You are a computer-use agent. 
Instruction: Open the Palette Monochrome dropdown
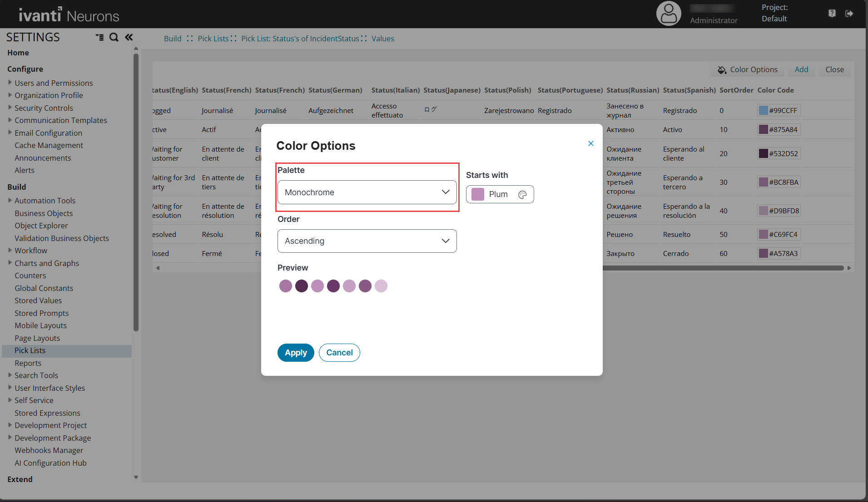(x=367, y=192)
